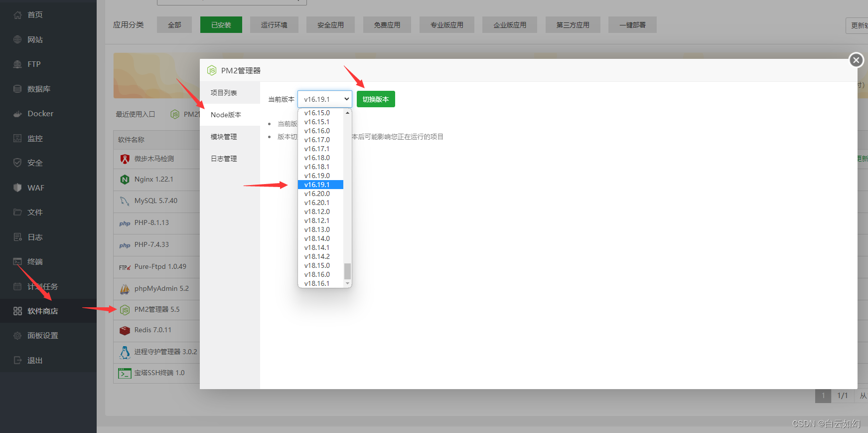868x433 pixels.
Task: Click the files folder icon
Action: pos(17,212)
